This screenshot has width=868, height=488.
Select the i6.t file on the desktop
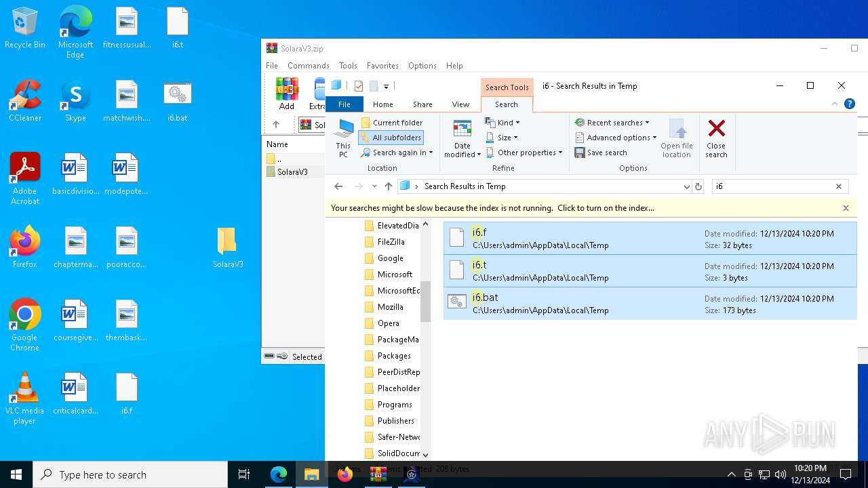(178, 28)
